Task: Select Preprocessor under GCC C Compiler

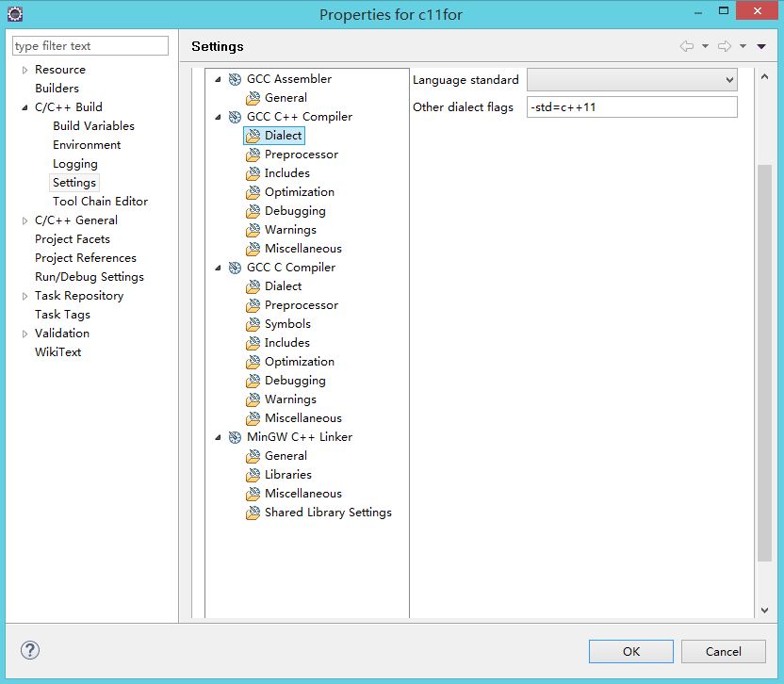Action: 302,305
